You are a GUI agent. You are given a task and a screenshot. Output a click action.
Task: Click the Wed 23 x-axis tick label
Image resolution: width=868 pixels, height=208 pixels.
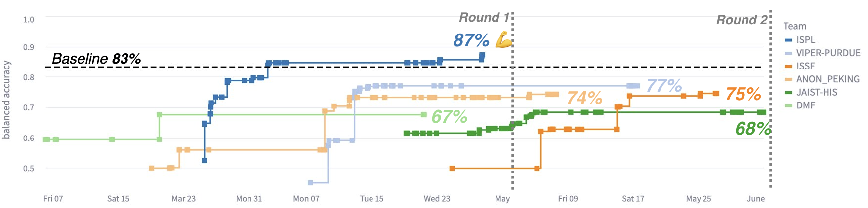(437, 199)
